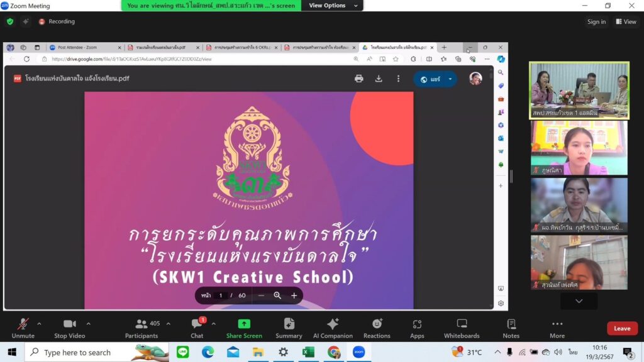Click the Recording indicator

click(x=57, y=21)
